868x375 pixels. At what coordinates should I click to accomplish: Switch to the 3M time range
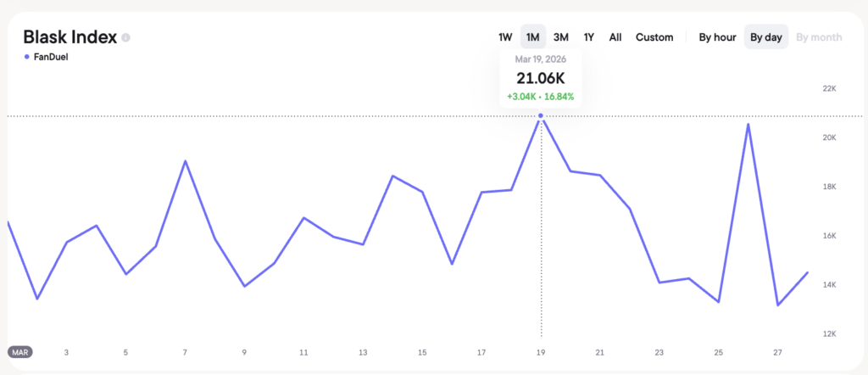click(560, 37)
